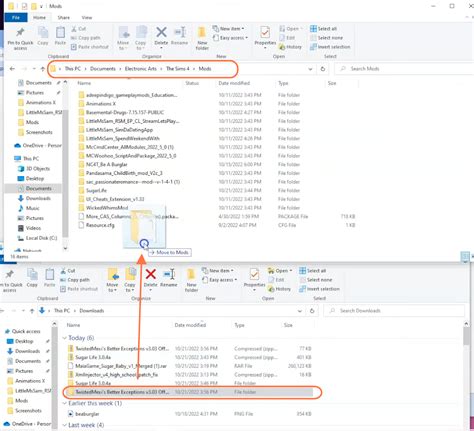The height and width of the screenshot is (431, 474).
Task: Collapse the Last week (4) group
Action: [x=64, y=425]
